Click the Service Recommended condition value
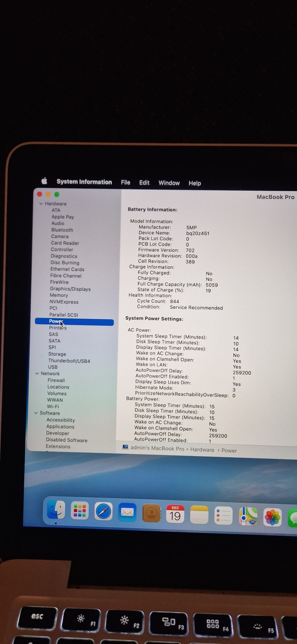The width and height of the screenshot is (297, 644). [196, 308]
